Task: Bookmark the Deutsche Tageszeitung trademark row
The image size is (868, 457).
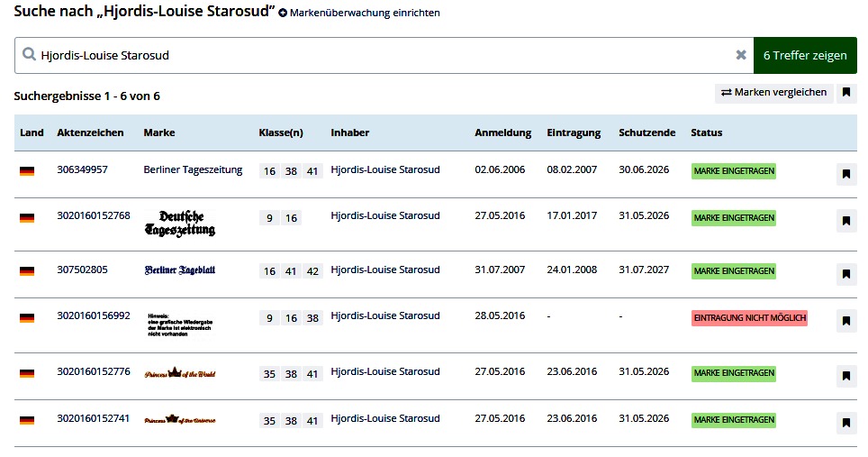Action: tap(846, 220)
